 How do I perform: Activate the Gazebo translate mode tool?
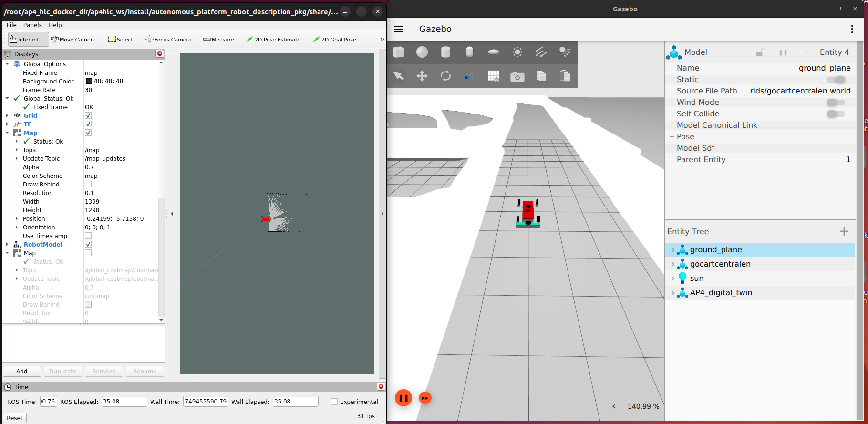click(422, 76)
